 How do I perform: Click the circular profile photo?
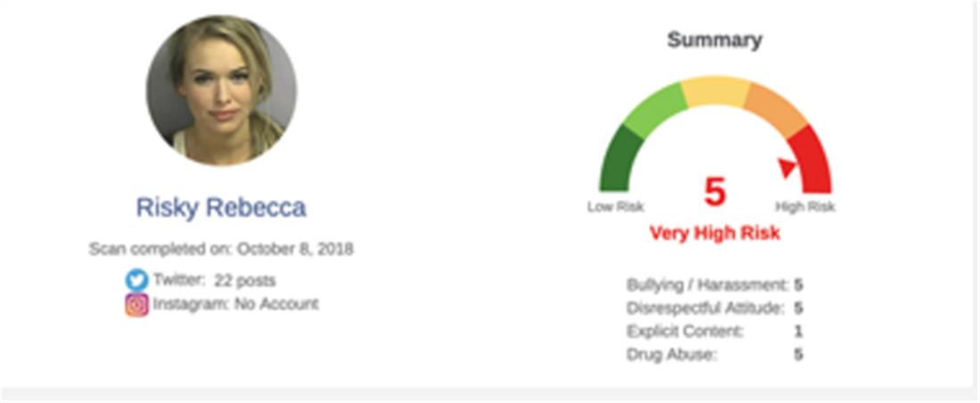pos(221,90)
